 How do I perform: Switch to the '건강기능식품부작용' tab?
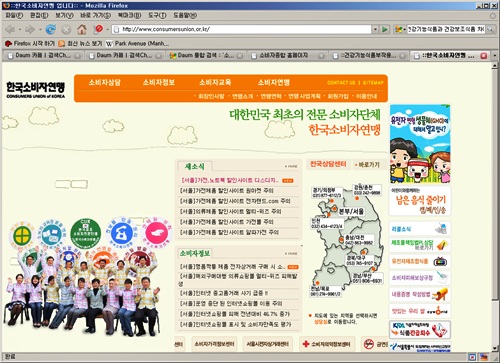(369, 56)
